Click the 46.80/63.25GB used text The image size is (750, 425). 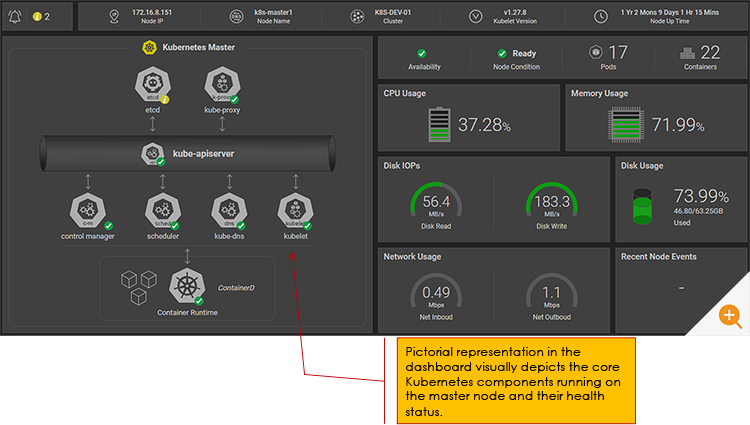(x=698, y=211)
